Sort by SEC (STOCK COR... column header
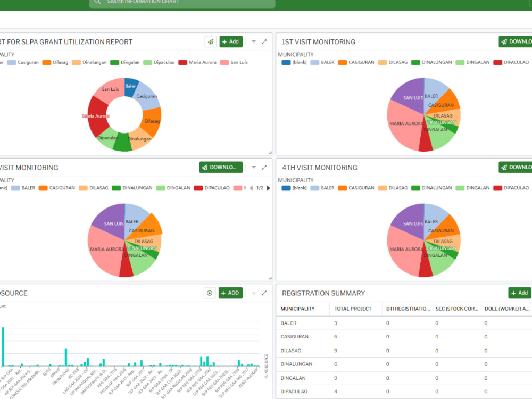Image resolution: width=532 pixels, height=399 pixels. pos(456,309)
